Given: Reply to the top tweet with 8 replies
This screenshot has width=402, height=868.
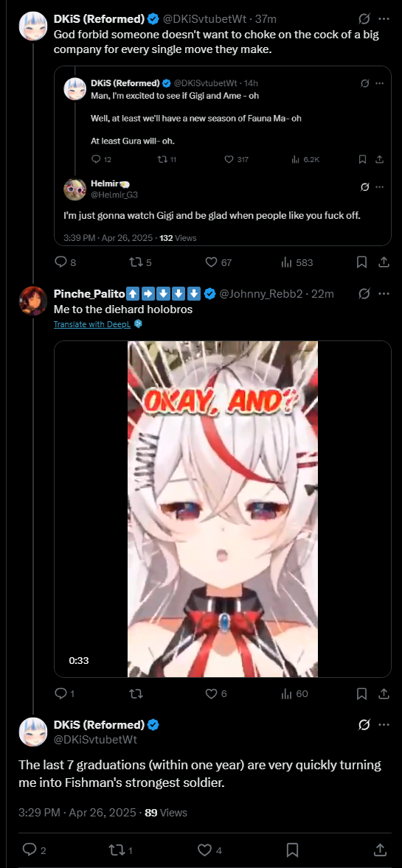Looking at the screenshot, I should tap(65, 262).
